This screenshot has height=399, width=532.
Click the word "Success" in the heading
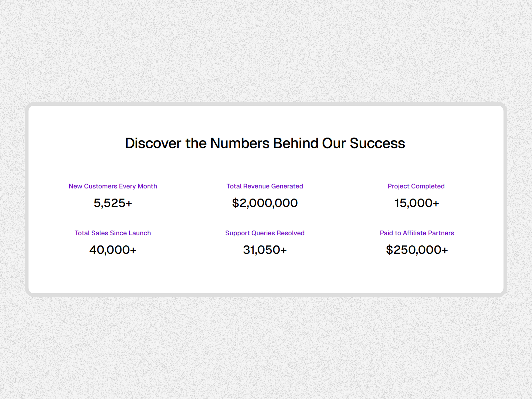(x=377, y=143)
